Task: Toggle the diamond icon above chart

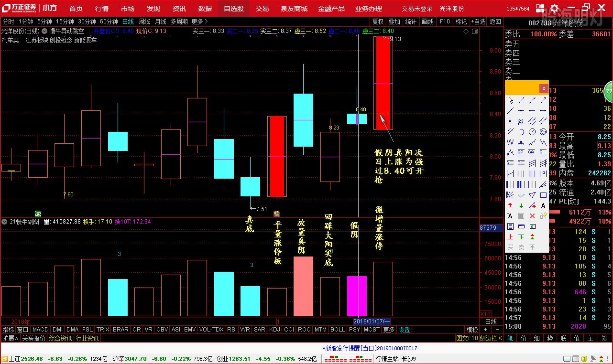Action: point(466,31)
